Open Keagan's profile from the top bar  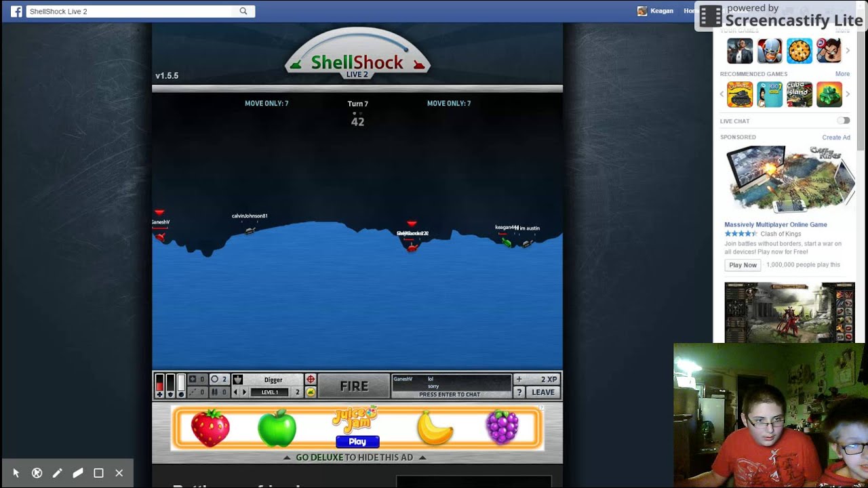click(663, 11)
